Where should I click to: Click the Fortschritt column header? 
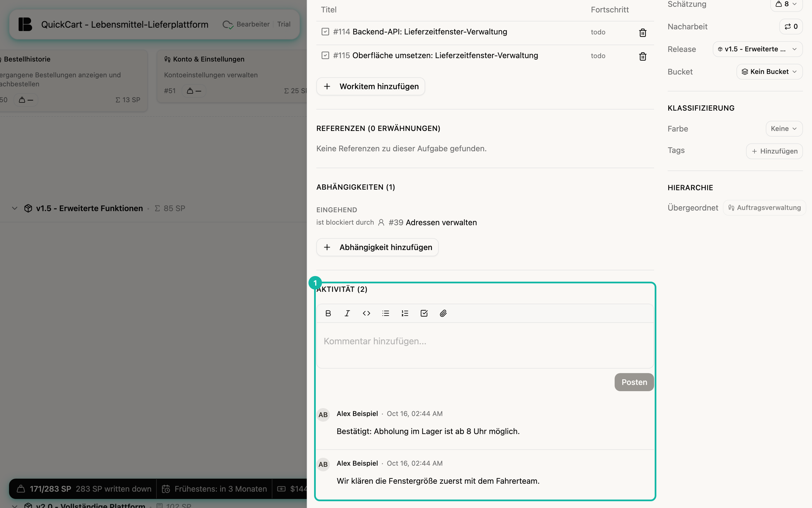pos(610,10)
